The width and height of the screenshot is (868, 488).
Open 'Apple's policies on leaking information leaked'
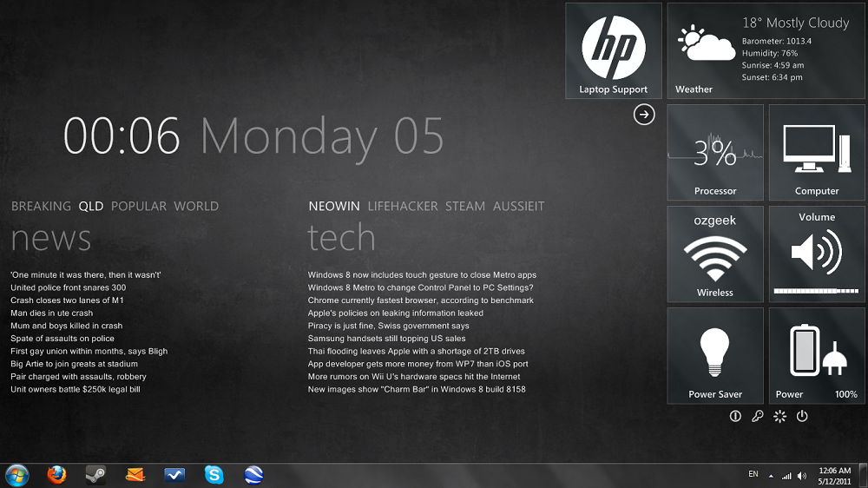[x=396, y=313]
